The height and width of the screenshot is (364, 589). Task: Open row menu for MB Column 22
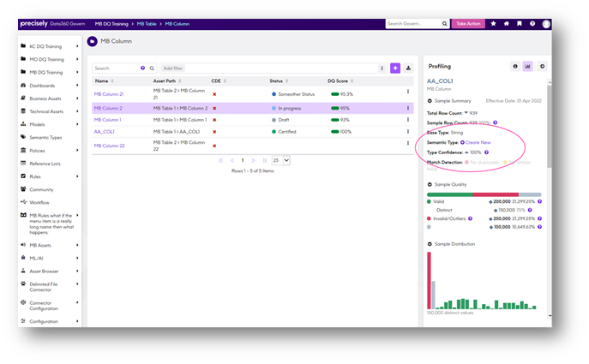coord(408,143)
